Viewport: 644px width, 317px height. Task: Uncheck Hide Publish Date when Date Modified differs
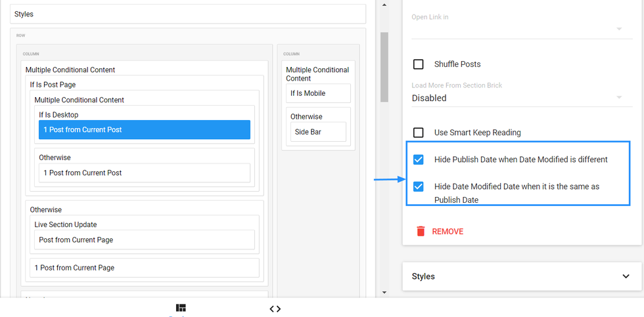click(x=418, y=159)
